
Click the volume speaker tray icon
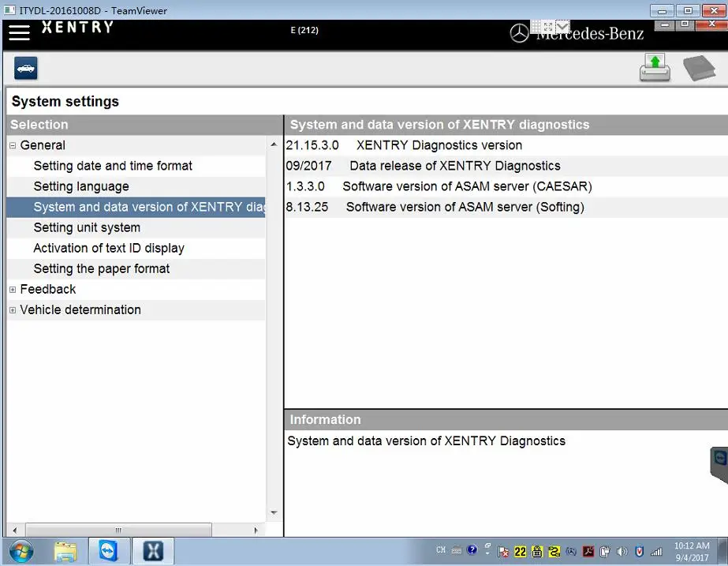[622, 552]
